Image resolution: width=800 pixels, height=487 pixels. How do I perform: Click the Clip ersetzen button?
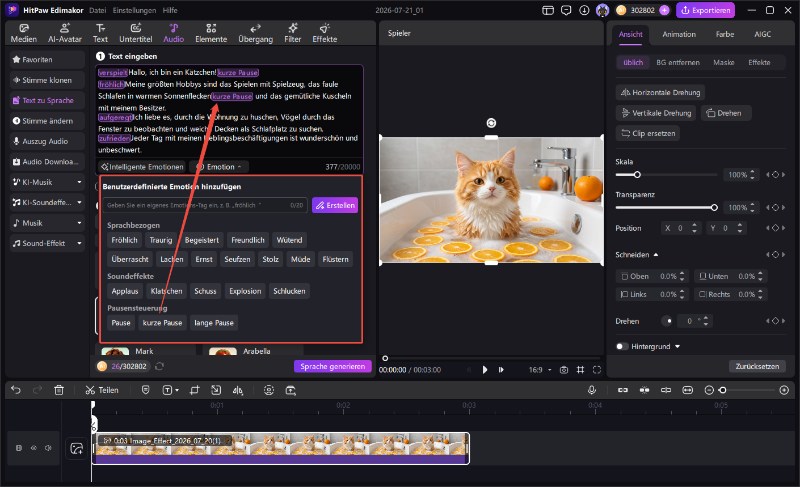[x=648, y=133]
